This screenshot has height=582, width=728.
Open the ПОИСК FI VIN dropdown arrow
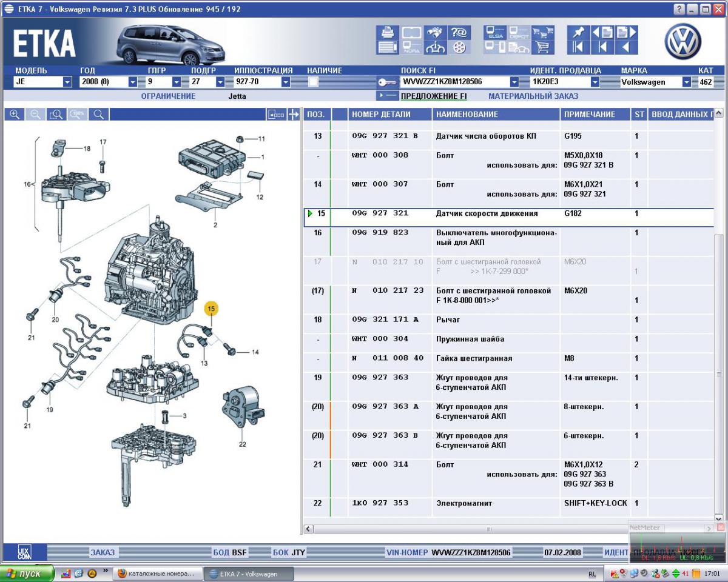(514, 82)
